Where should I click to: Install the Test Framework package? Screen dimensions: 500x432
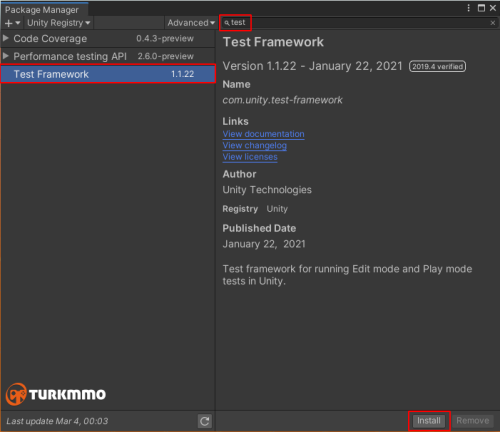point(429,421)
